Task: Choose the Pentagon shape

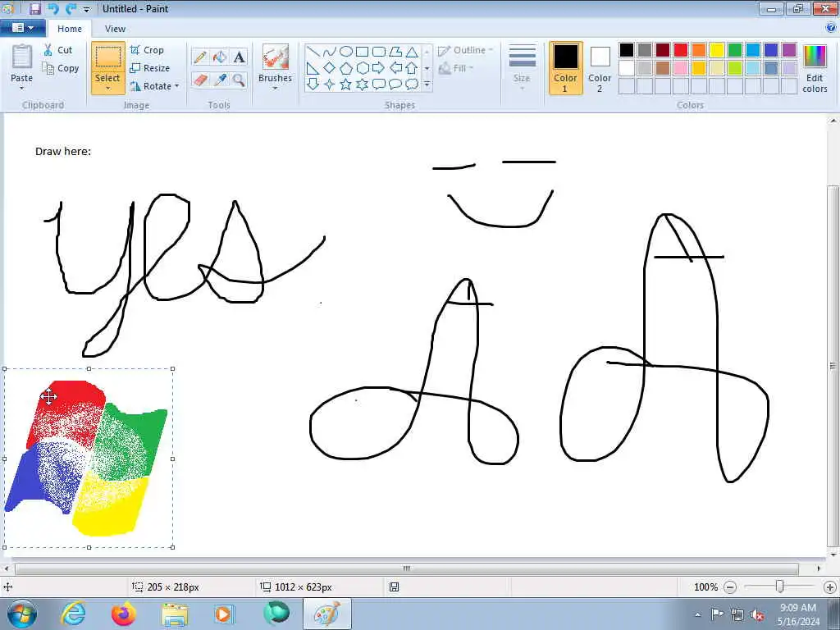Action: (346, 68)
